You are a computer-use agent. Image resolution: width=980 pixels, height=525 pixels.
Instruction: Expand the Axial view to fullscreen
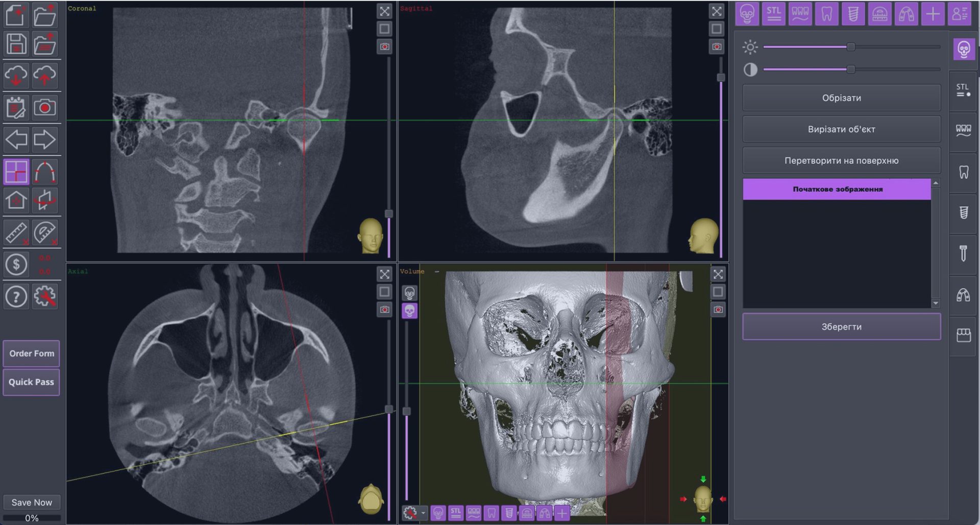(384, 274)
